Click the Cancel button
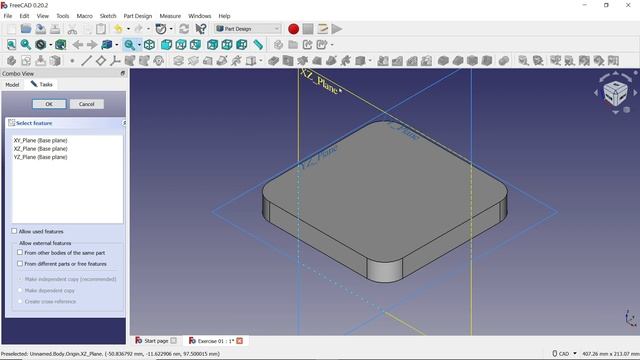 [x=87, y=104]
